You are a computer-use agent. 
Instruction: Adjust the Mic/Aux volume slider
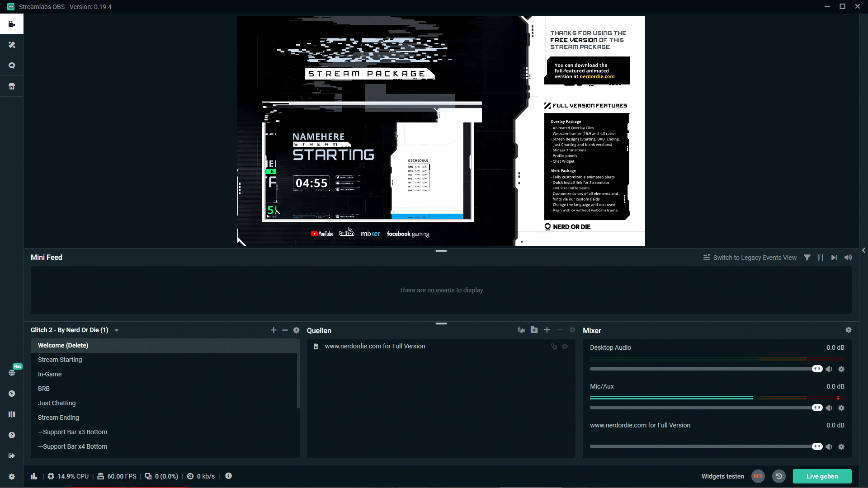(x=817, y=408)
